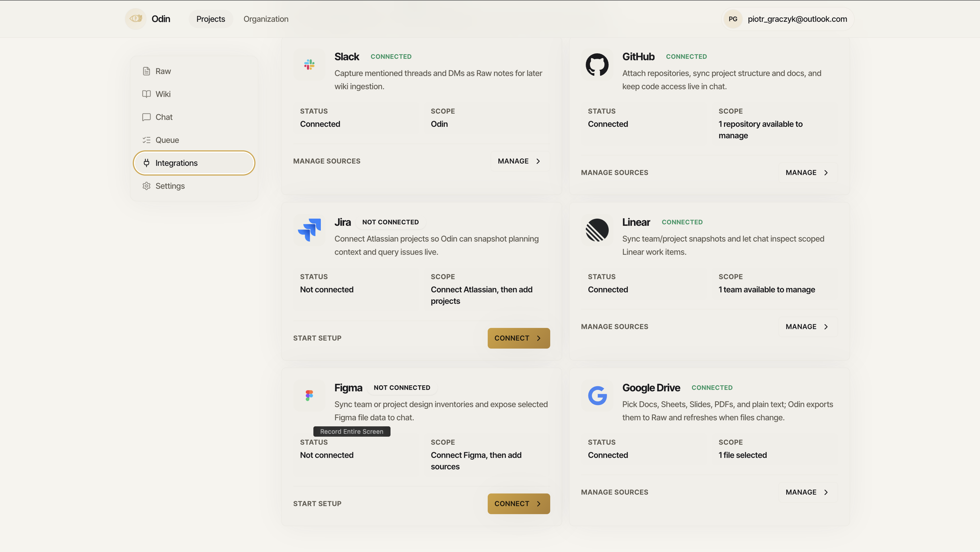This screenshot has width=980, height=552.
Task: Click the Jira integration title
Action: click(343, 222)
